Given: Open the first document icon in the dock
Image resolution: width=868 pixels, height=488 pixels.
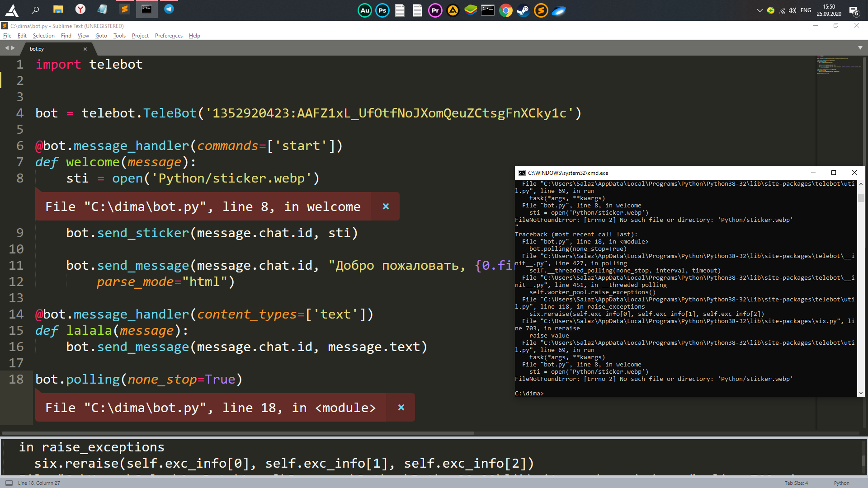Looking at the screenshot, I should 400,10.
